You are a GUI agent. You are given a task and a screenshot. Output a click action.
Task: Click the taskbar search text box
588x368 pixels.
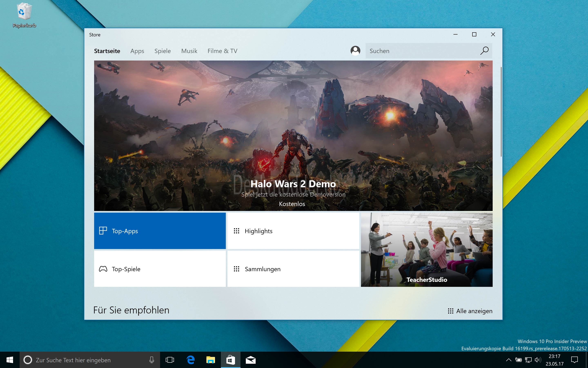click(90, 360)
